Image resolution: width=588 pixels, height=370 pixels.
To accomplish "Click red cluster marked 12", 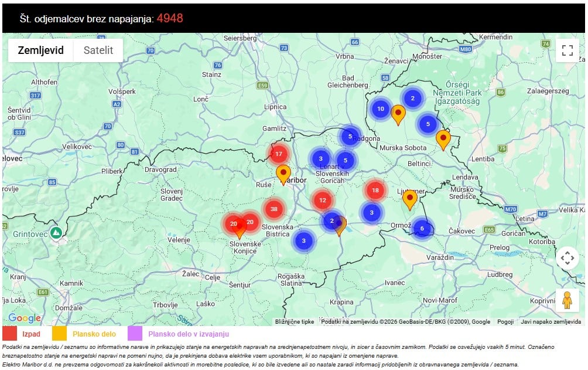I will (322, 201).
